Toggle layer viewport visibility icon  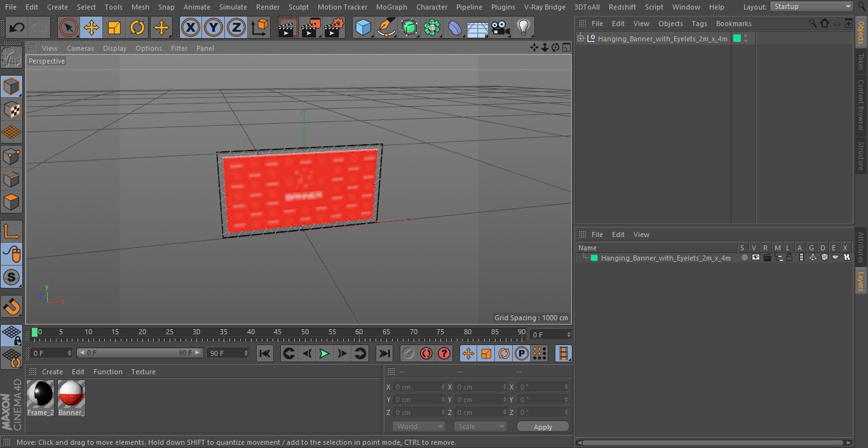pos(756,258)
